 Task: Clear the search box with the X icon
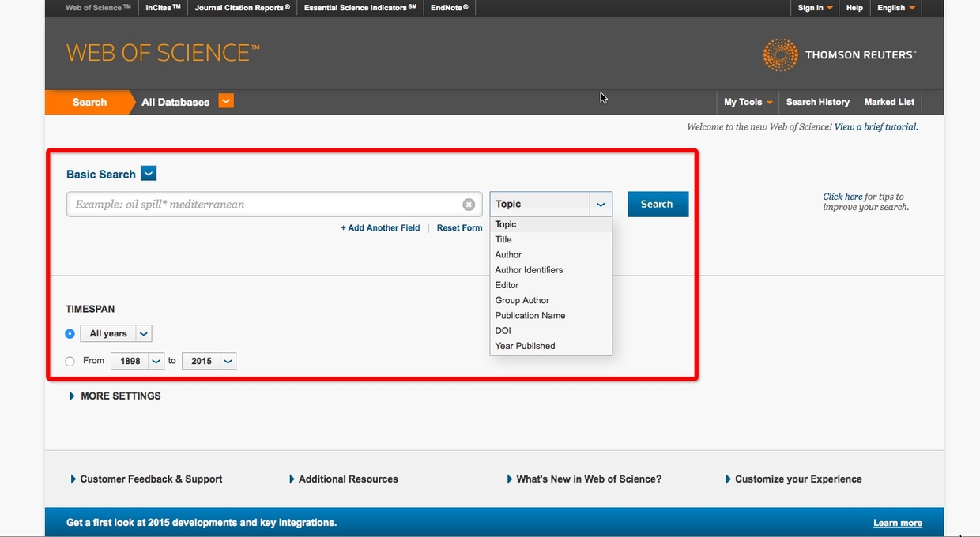pyautogui.click(x=469, y=205)
